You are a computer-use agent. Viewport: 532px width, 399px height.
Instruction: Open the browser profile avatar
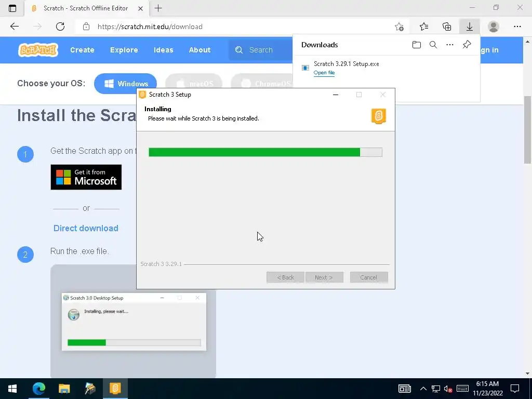[494, 26]
